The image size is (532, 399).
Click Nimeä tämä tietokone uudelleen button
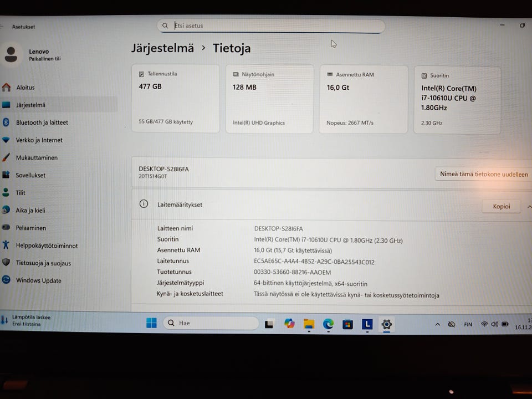[x=484, y=174]
